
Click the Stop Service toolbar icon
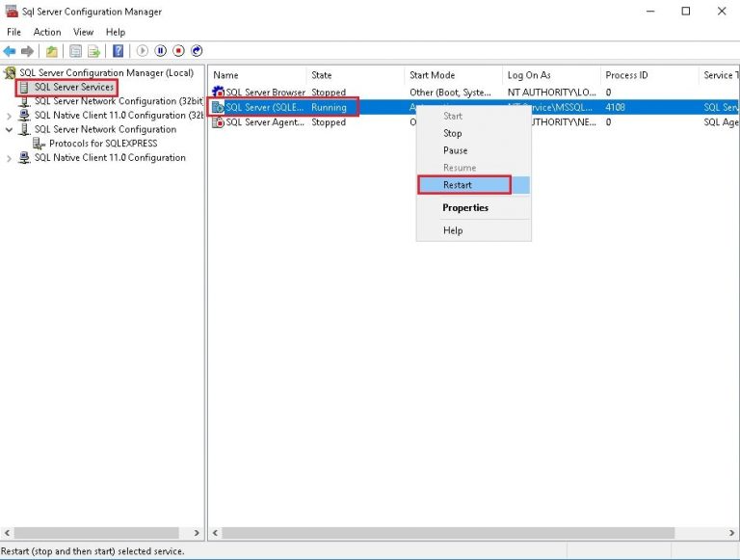[179, 51]
